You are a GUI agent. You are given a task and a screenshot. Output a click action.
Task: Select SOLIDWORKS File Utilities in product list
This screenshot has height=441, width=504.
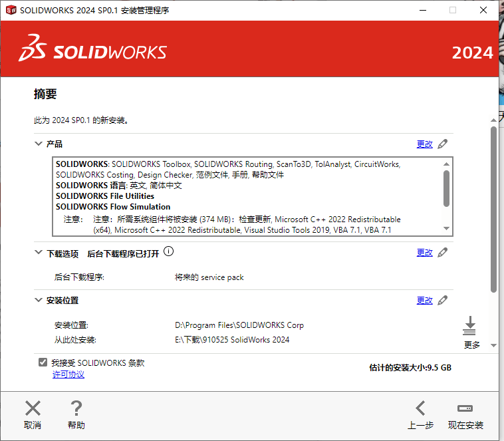pyautogui.click(x=105, y=196)
